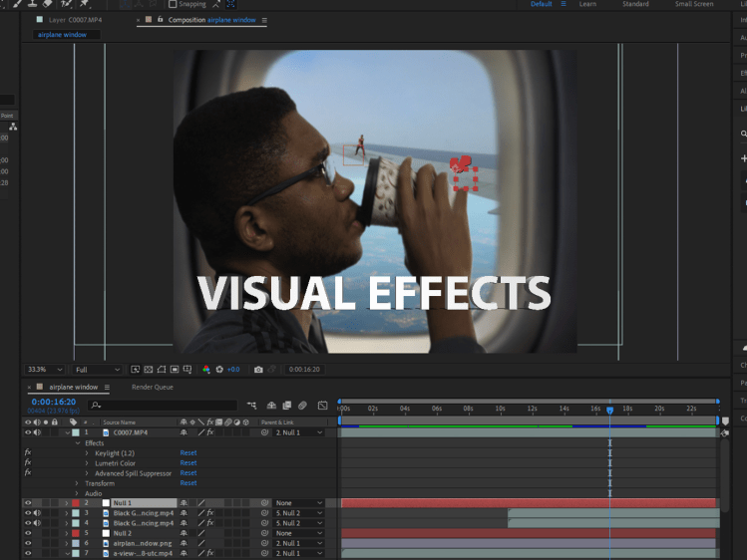
Task: Reset the Advanced Spill Suppressor effect
Action: pyautogui.click(x=187, y=473)
